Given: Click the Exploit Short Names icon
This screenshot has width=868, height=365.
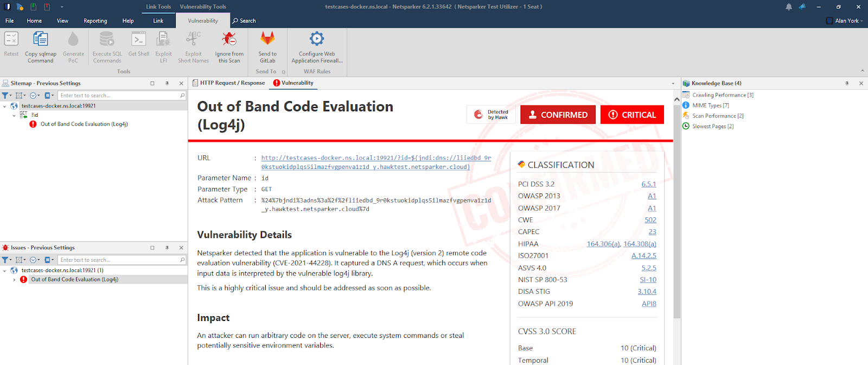Looking at the screenshot, I should [x=193, y=39].
